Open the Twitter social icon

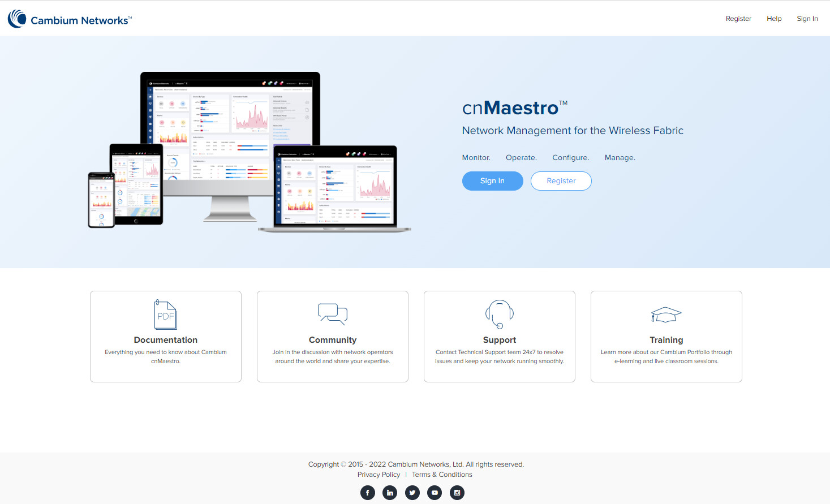tap(412, 493)
